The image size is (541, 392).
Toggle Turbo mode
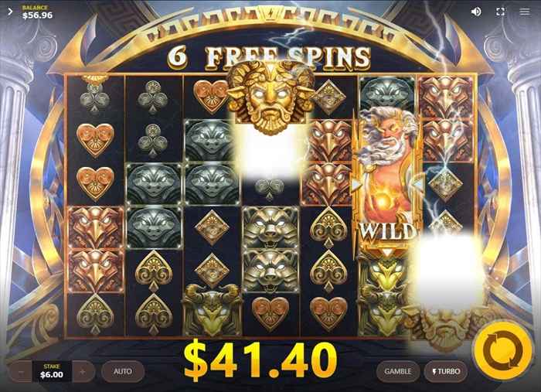pos(446,371)
